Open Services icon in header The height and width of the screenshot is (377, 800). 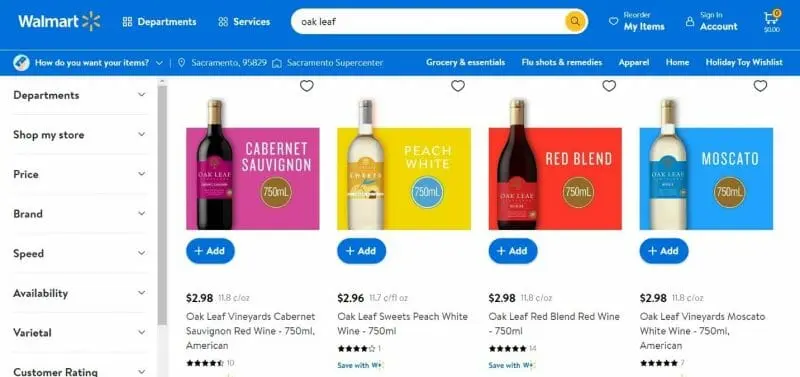pyautogui.click(x=223, y=22)
